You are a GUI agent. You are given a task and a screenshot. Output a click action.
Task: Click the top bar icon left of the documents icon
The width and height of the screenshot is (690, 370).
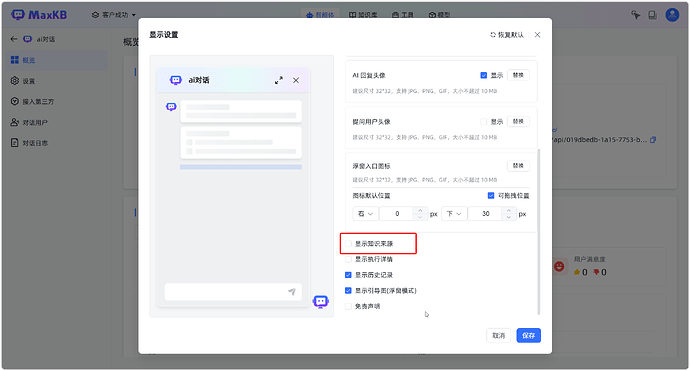(x=635, y=15)
